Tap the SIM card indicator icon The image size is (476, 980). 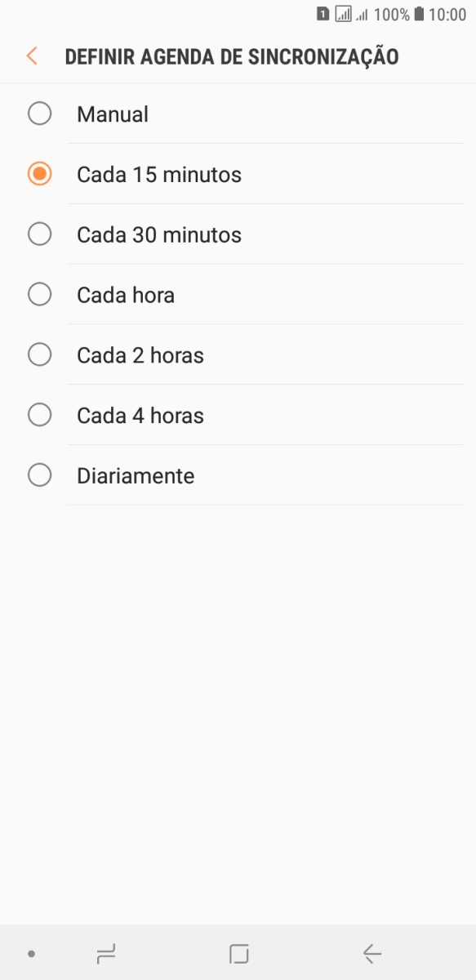[x=322, y=13]
